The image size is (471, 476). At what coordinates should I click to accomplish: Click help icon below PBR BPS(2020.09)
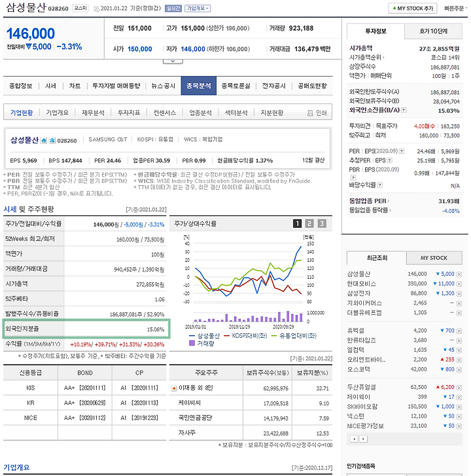(x=353, y=177)
